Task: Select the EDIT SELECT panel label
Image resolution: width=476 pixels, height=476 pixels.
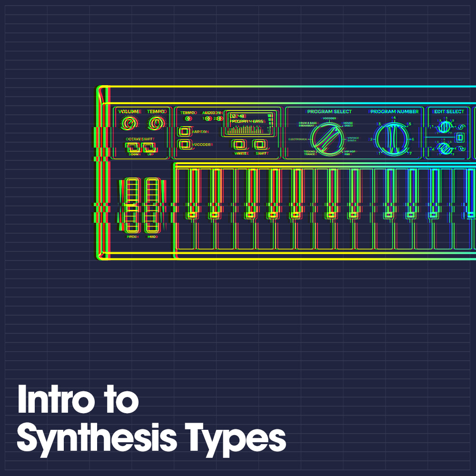Action: 448,111
